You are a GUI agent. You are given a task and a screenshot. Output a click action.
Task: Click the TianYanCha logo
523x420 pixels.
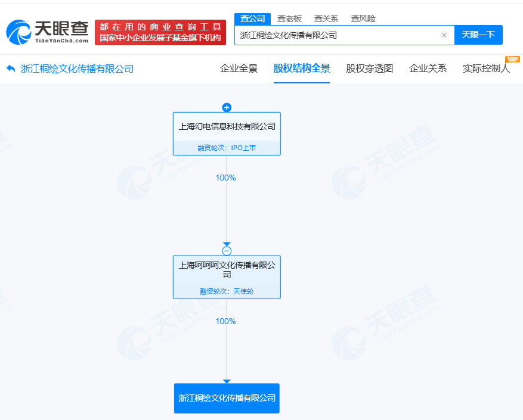pyautogui.click(x=47, y=32)
